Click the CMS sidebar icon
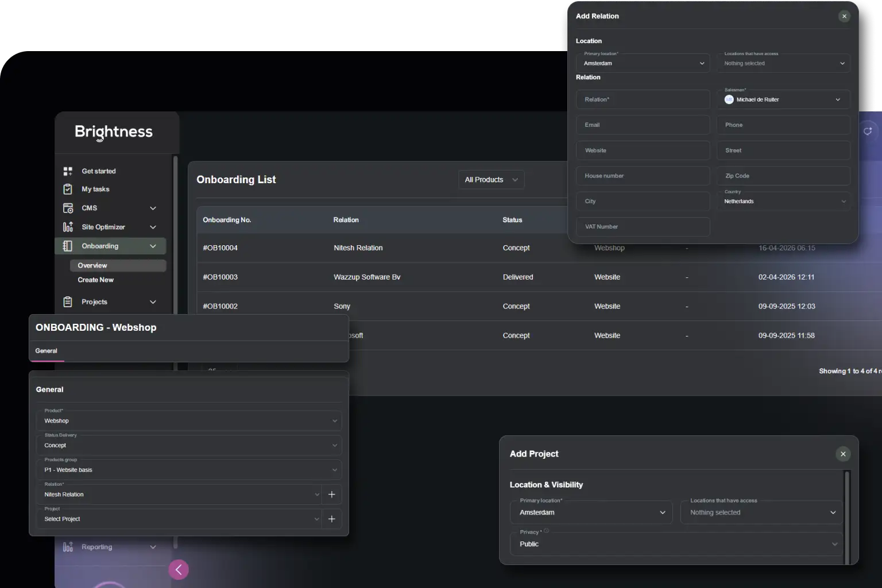 tap(68, 208)
